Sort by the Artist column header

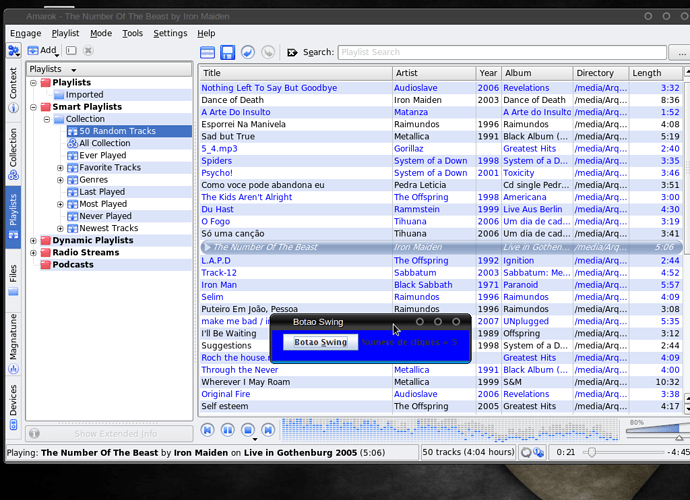click(x=433, y=73)
